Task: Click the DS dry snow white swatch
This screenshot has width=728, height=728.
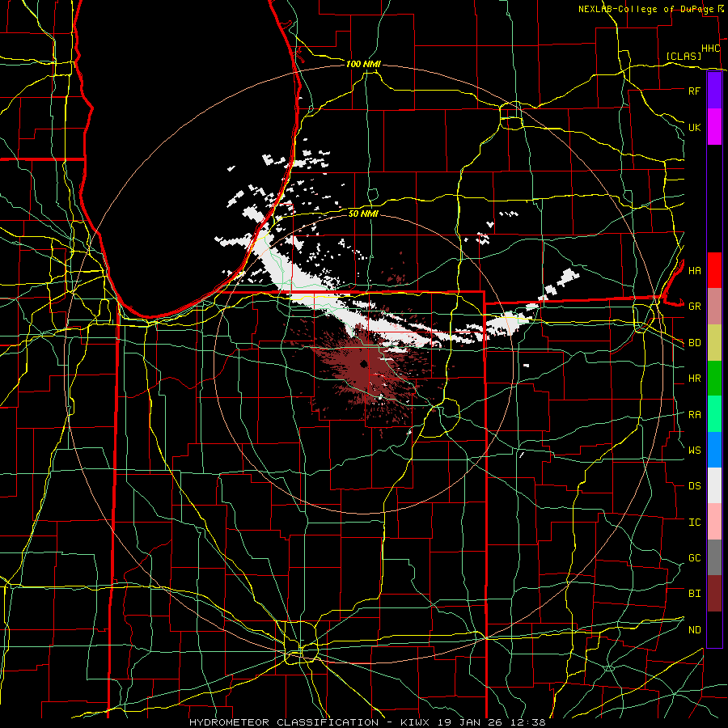Action: click(x=714, y=485)
